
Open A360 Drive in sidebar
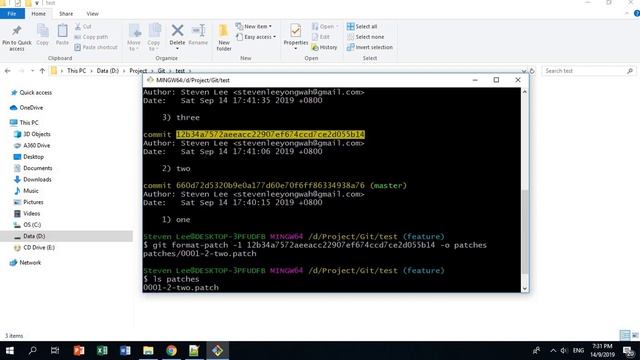(32, 145)
